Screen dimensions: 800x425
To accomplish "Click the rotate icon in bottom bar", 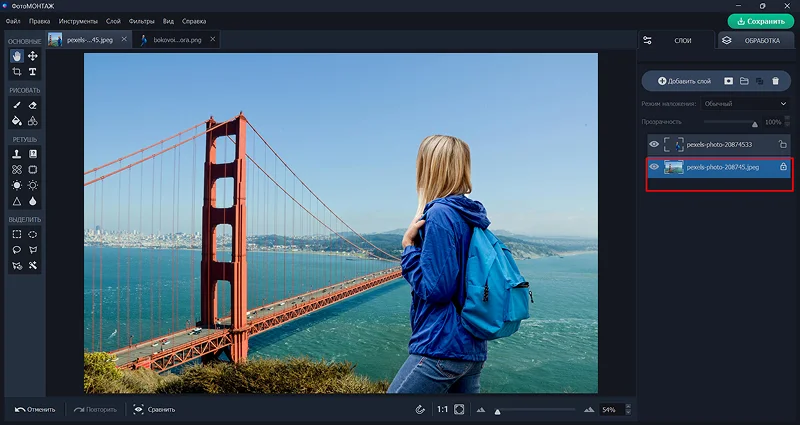I will point(420,410).
